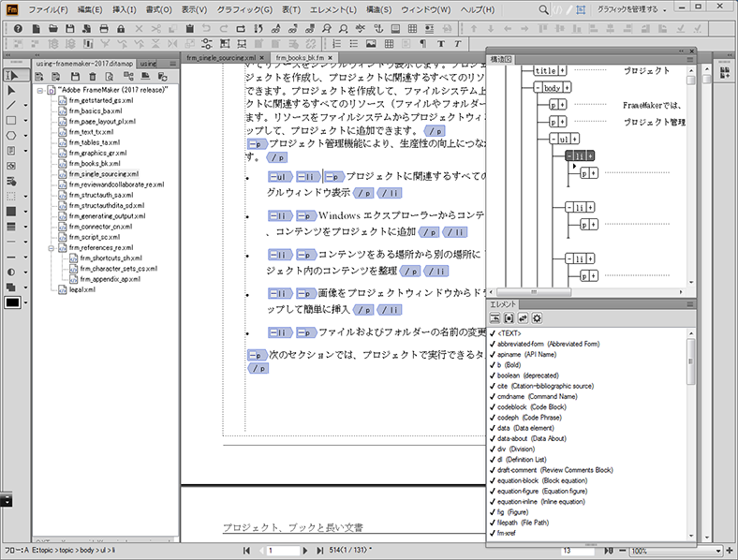The width and height of the screenshot is (738, 560).
Task: Select the polygon shape tool
Action: pyautogui.click(x=11, y=136)
